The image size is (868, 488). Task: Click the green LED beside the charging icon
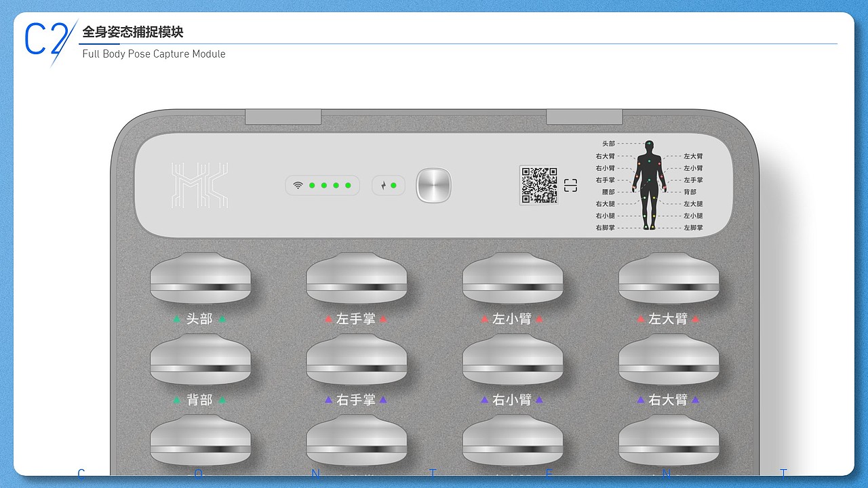393,186
